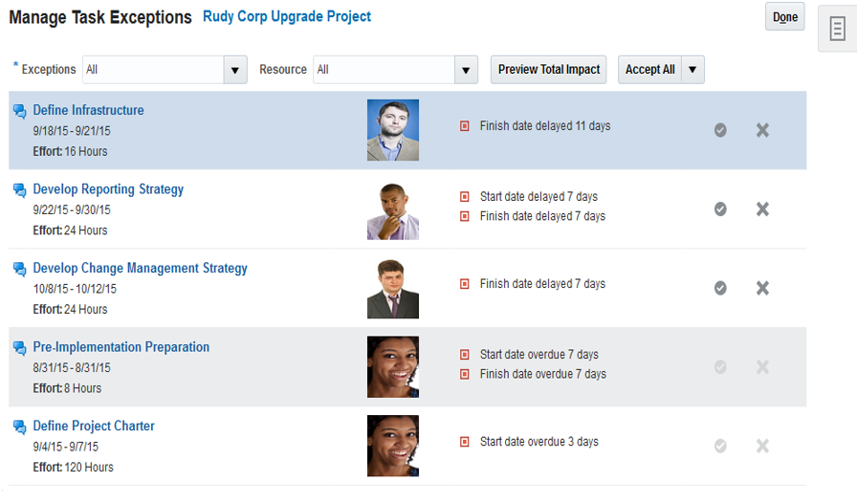Image resolution: width=857 pixels, height=504 pixels.
Task: Reject Develop Change Management Strategy exception
Action: pos(762,288)
